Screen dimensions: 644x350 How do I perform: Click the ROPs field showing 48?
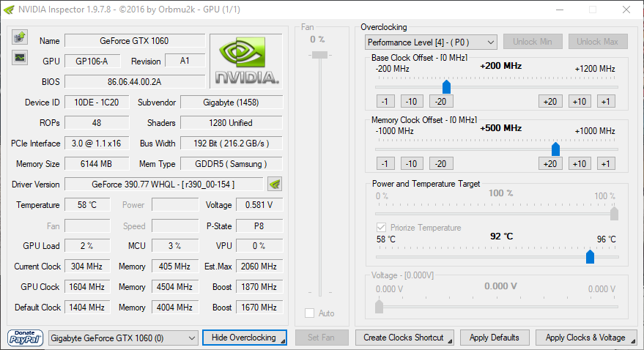pos(97,123)
